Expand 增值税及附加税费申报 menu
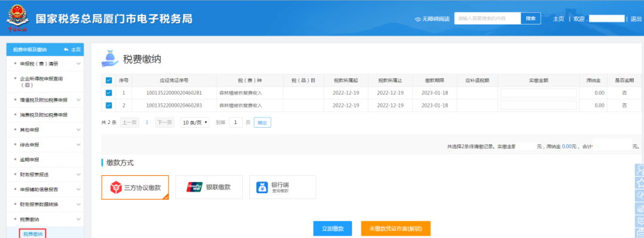This screenshot has height=238, width=644. 45,100
